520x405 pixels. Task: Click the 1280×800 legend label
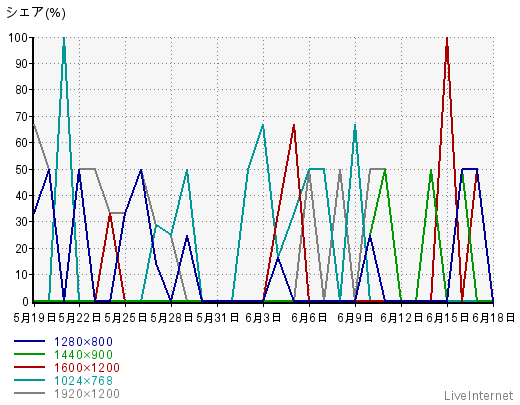83,342
